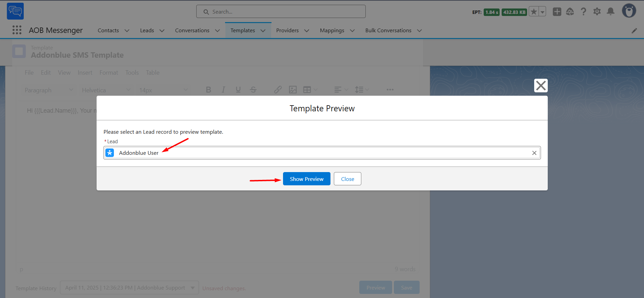Open the Helvetica font dropdown
The image size is (644, 298).
pos(106,90)
